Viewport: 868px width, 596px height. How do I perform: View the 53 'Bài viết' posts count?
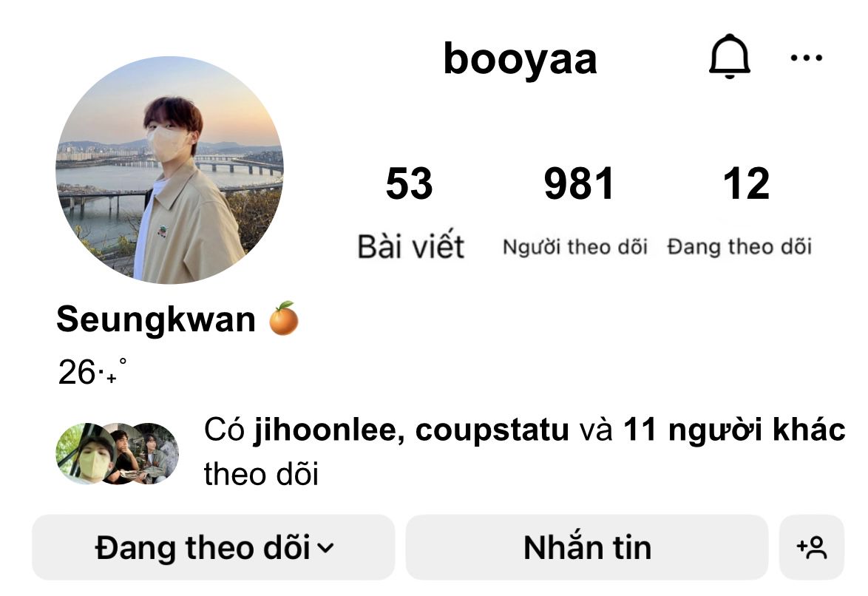(410, 212)
